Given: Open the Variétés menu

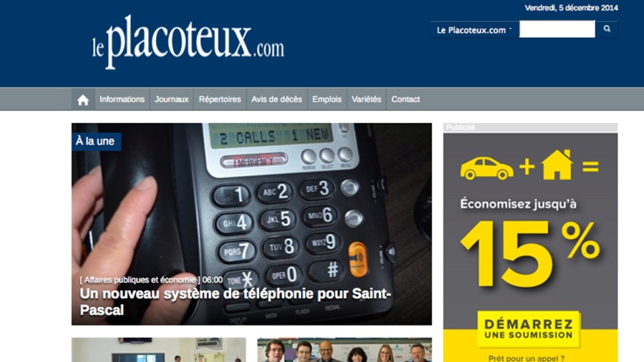Looking at the screenshot, I should pyautogui.click(x=367, y=99).
